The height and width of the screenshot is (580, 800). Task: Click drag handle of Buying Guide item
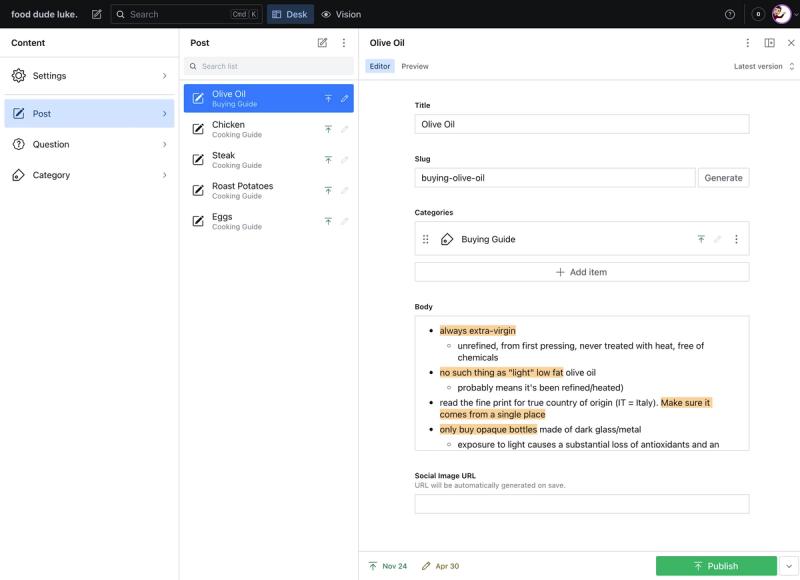(x=426, y=239)
